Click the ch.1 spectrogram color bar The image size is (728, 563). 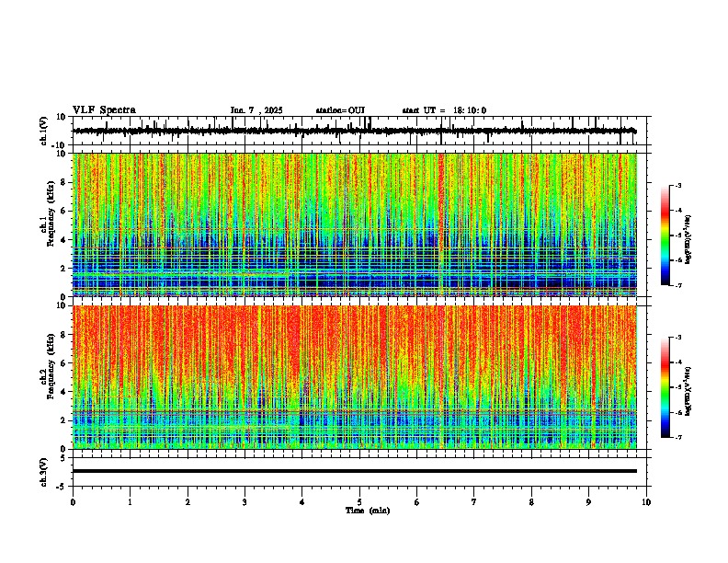665,235
